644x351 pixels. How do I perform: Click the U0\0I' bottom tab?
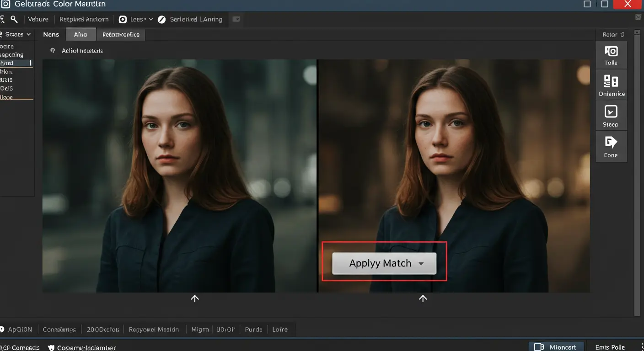pyautogui.click(x=225, y=329)
